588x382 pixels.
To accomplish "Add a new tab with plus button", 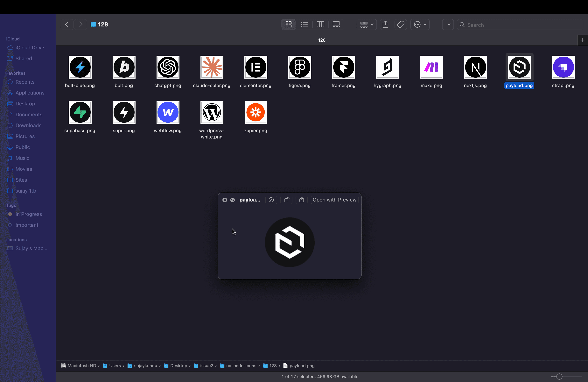I will [x=582, y=40].
